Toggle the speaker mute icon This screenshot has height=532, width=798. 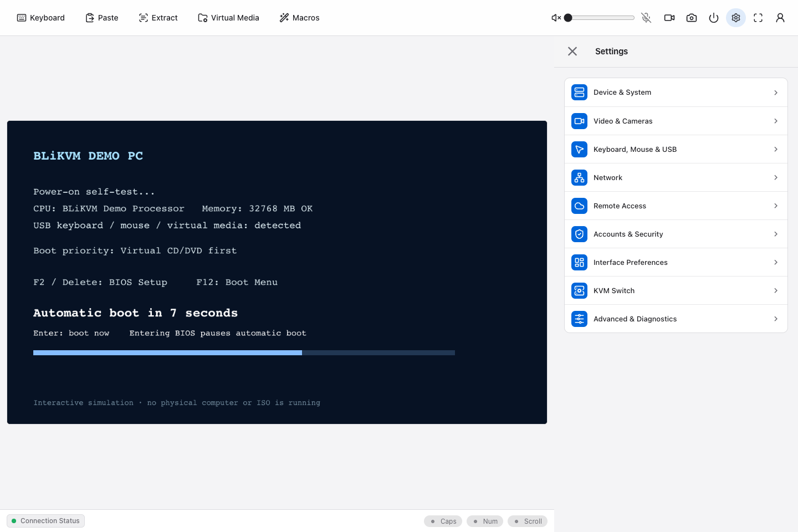[x=556, y=18]
